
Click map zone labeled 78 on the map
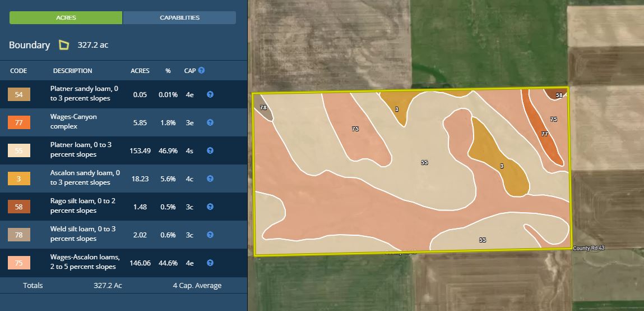pyautogui.click(x=263, y=108)
